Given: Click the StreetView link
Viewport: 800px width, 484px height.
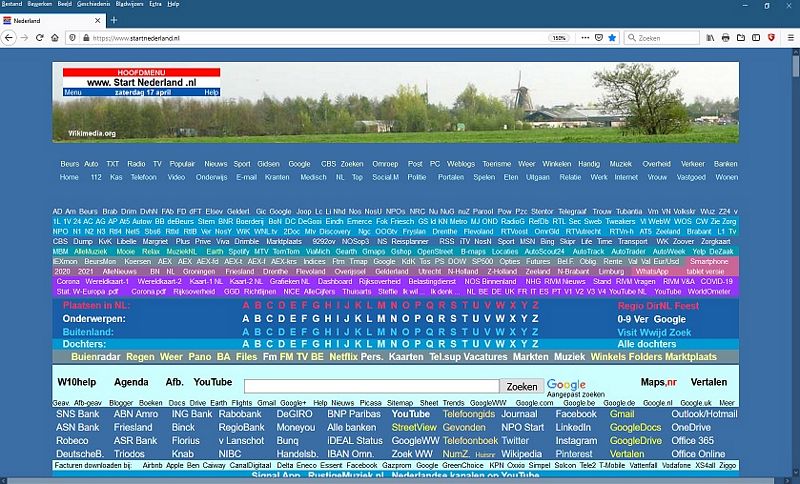Looking at the screenshot, I should click(414, 427).
